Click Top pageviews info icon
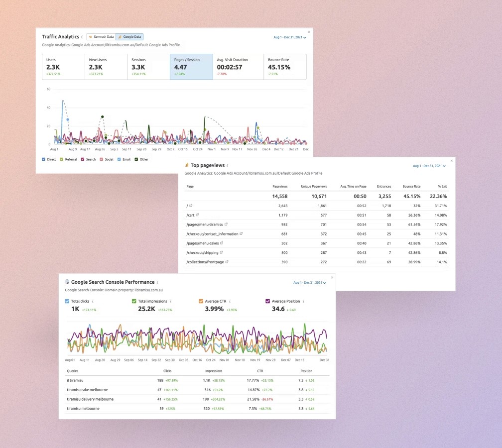 click(x=227, y=165)
